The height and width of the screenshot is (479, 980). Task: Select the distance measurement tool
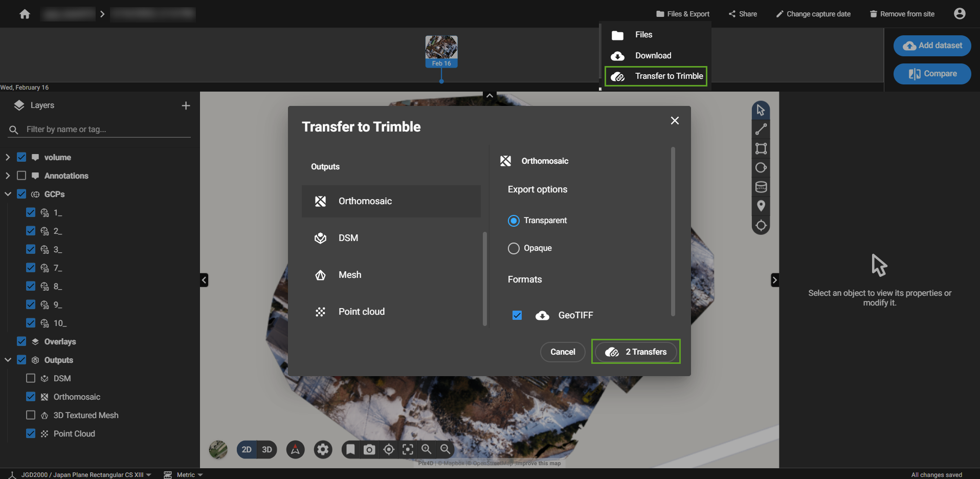click(x=761, y=129)
